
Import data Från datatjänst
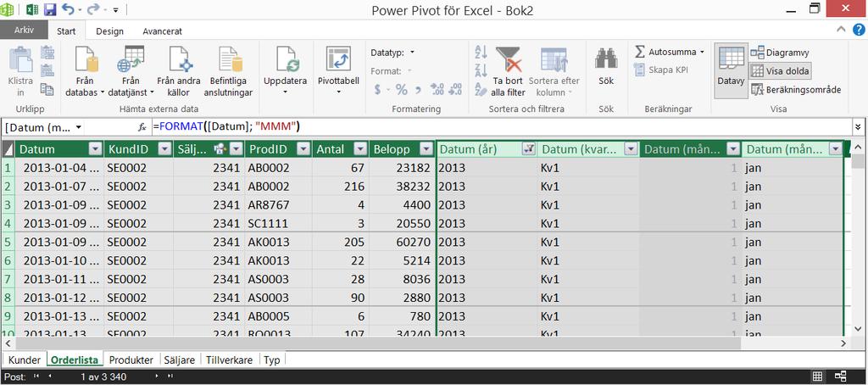[130, 72]
